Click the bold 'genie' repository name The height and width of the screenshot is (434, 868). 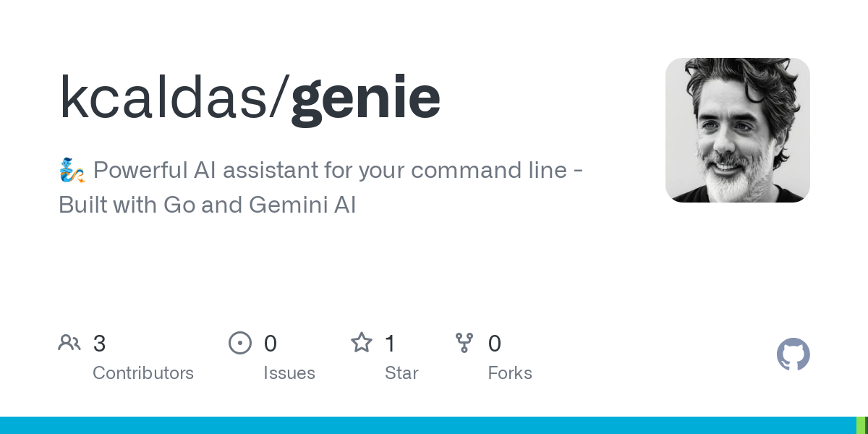pos(366,97)
